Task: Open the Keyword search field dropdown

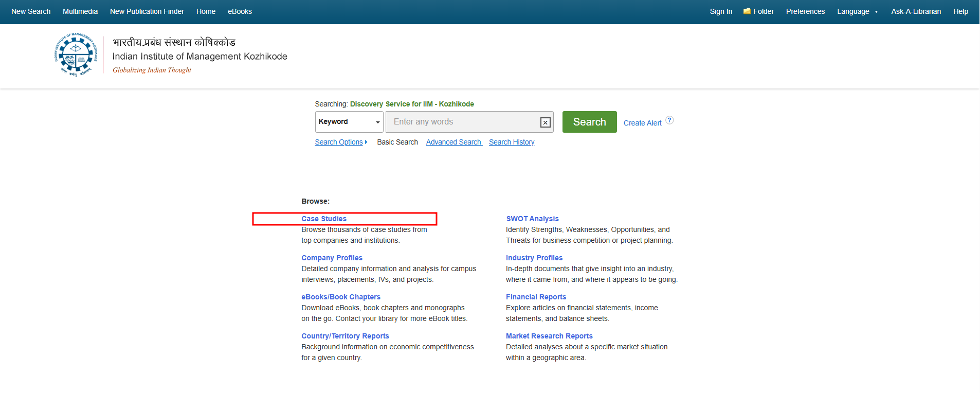Action: 349,122
